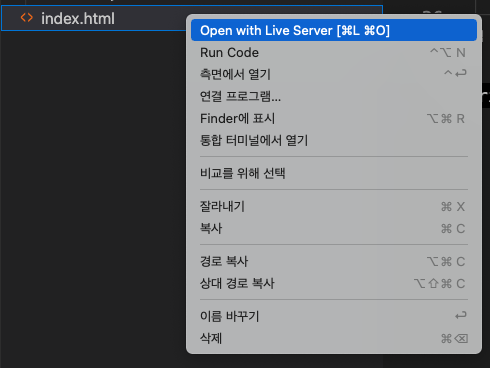
Task: Select Open with Live Server menu entry
Action: tap(334, 30)
